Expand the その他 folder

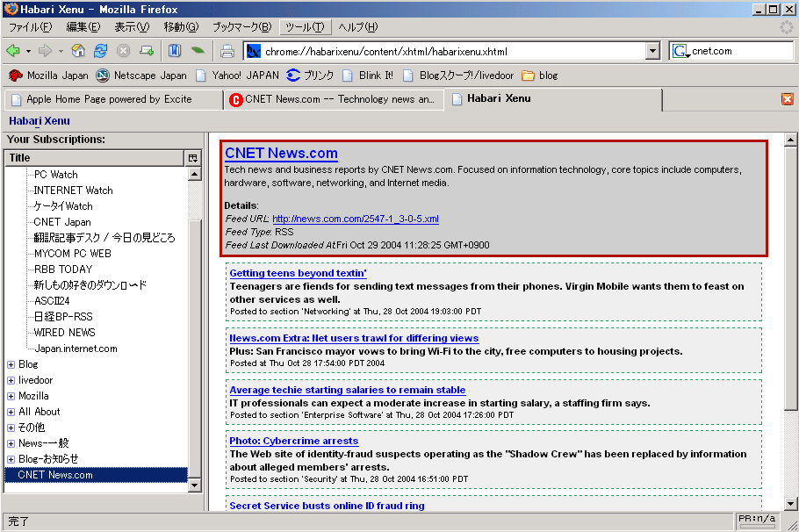coord(11,428)
